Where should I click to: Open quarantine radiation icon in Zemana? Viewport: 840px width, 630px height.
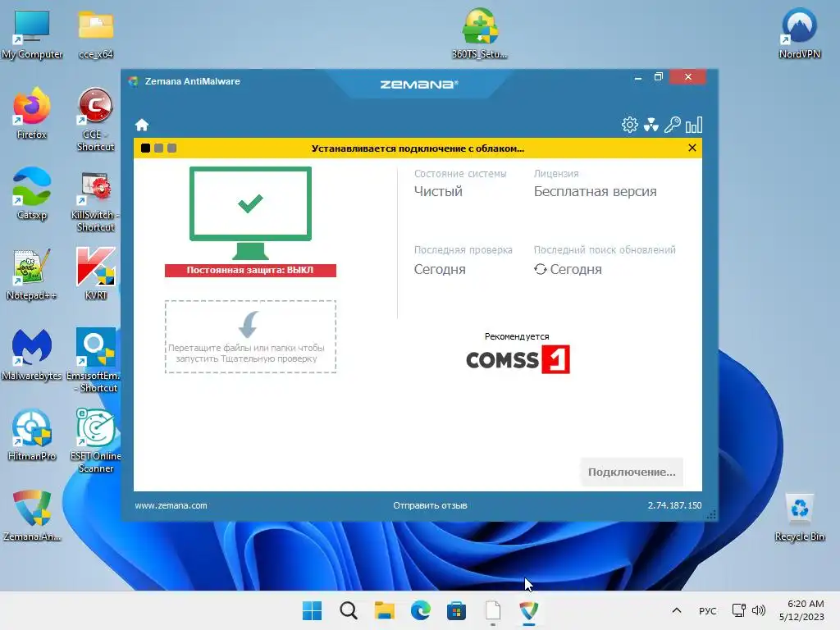click(651, 125)
